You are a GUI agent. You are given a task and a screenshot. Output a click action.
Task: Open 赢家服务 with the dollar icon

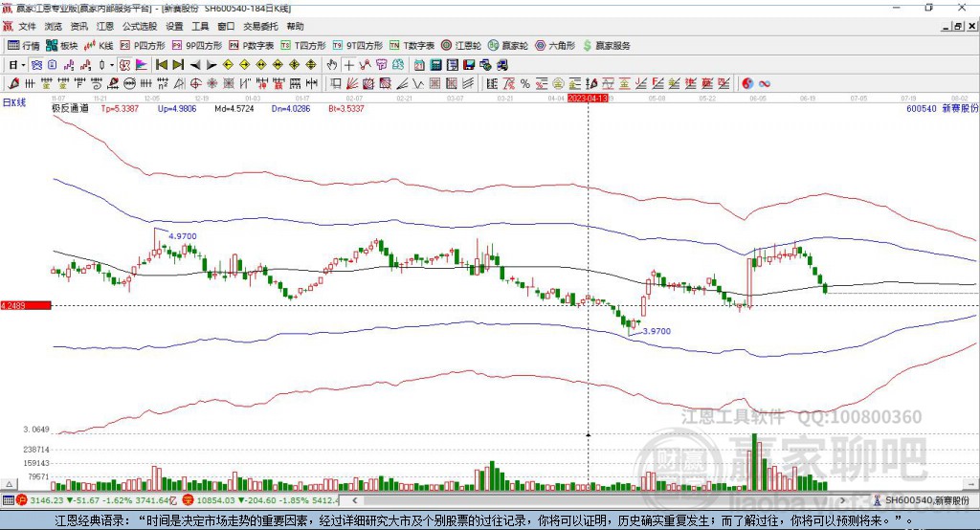607,46
